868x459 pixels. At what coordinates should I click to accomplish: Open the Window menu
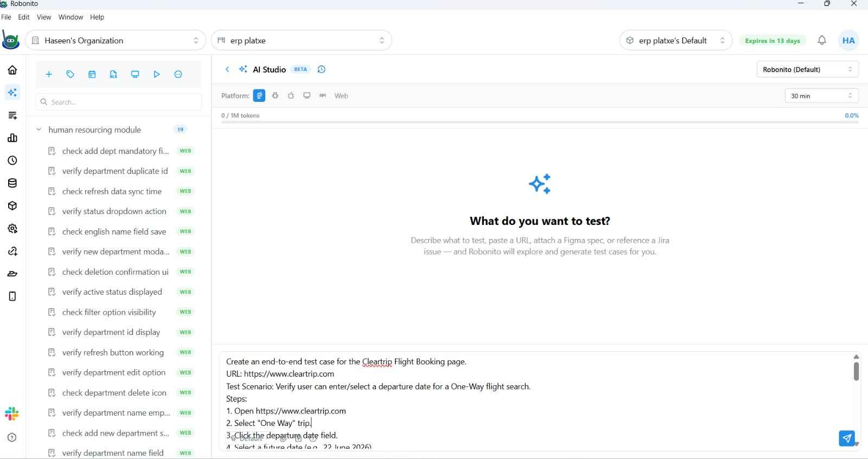71,17
